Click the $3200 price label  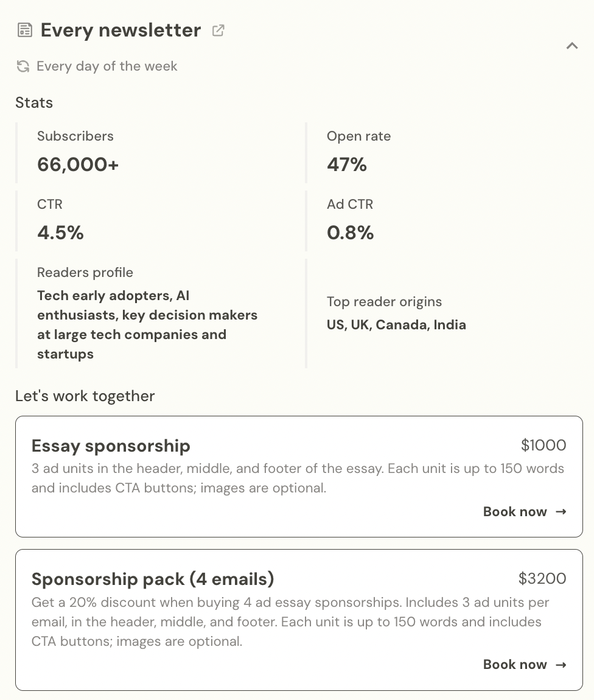pos(542,579)
